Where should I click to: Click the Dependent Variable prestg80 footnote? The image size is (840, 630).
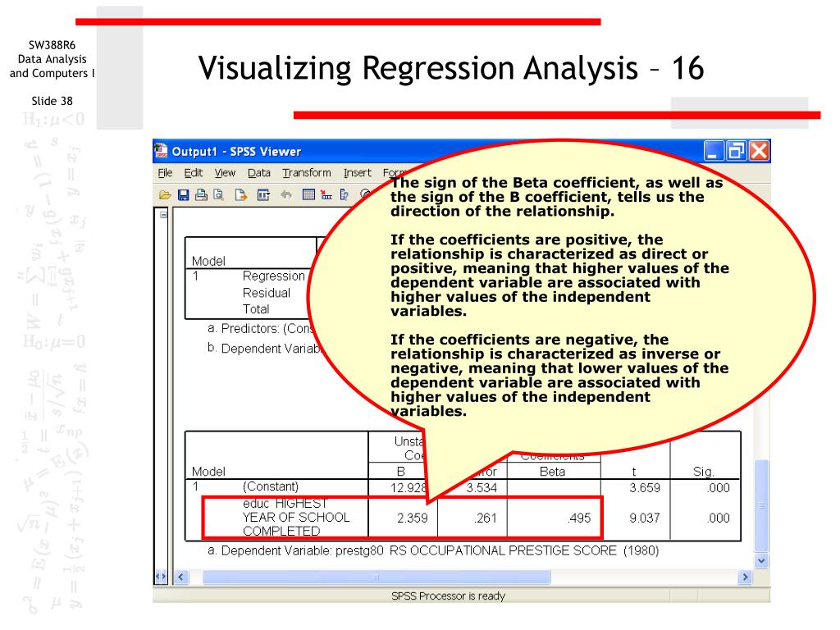pos(433,550)
